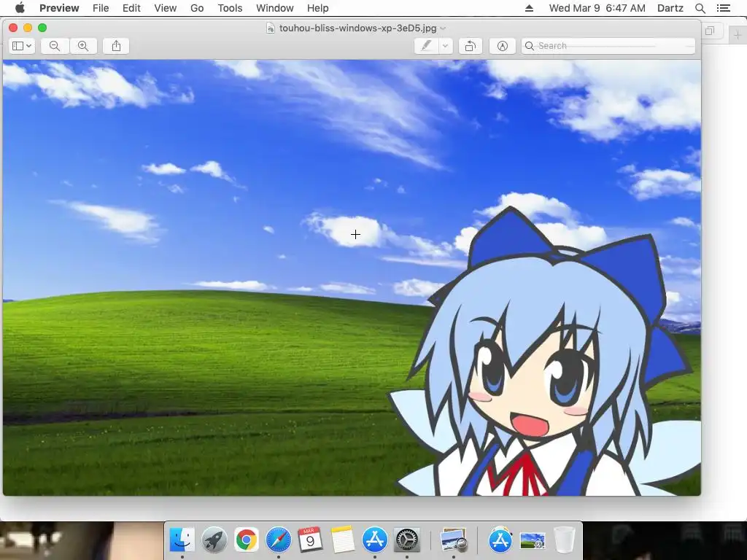Show tab overview in the background window
The image size is (747, 560).
click(x=710, y=31)
